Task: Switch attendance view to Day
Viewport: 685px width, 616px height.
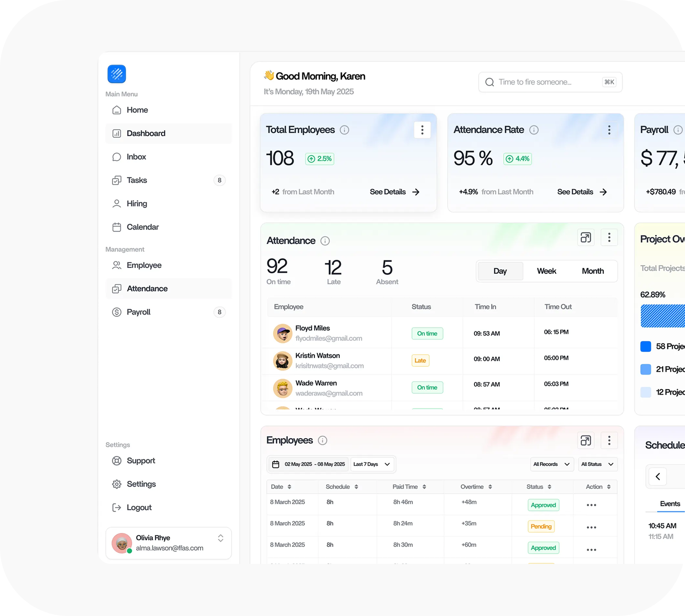Action: click(x=500, y=271)
